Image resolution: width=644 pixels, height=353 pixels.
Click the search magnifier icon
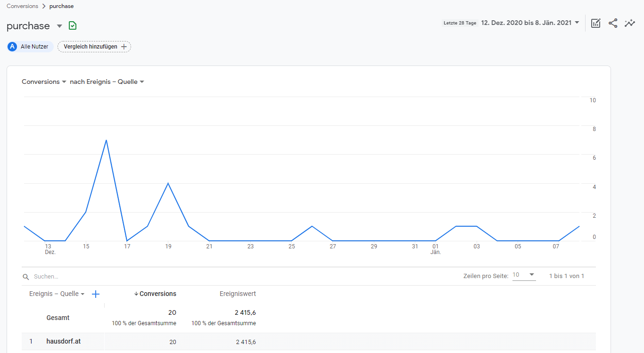[x=26, y=277]
